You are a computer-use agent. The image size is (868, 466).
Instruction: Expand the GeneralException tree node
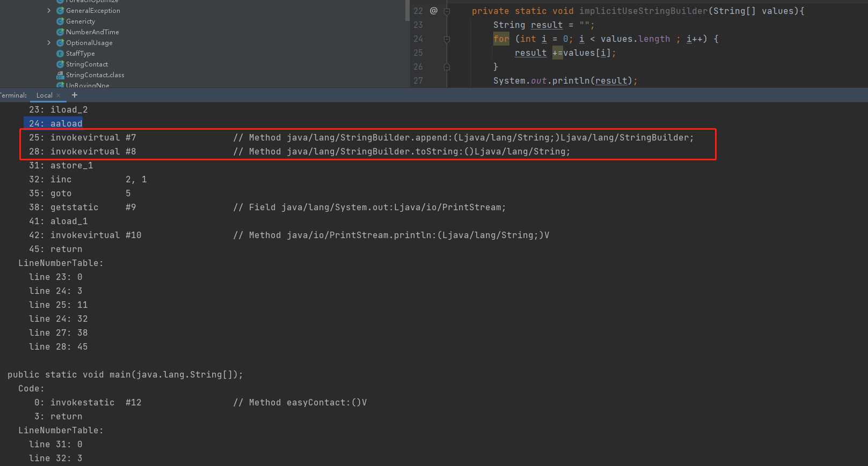point(49,11)
